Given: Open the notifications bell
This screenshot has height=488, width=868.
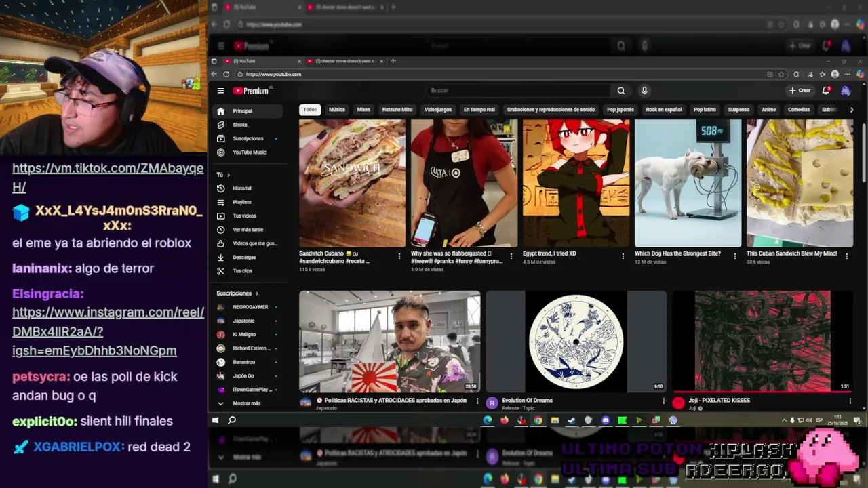Looking at the screenshot, I should [x=826, y=91].
